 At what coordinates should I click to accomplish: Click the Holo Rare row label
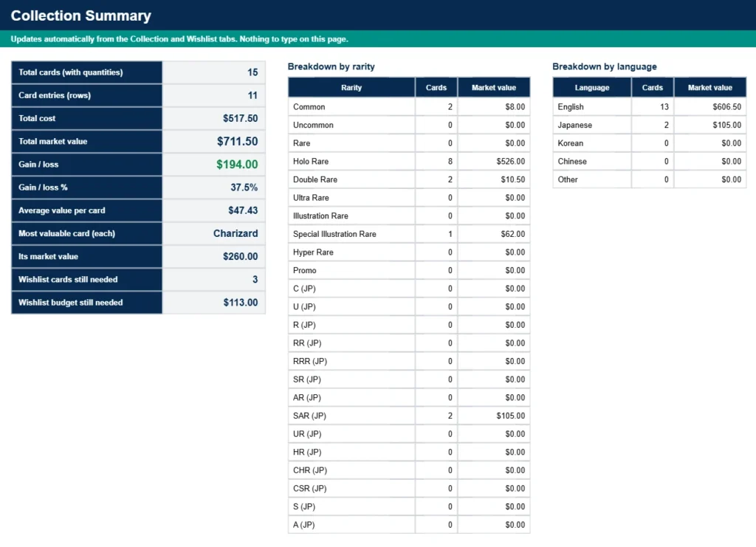311,162
